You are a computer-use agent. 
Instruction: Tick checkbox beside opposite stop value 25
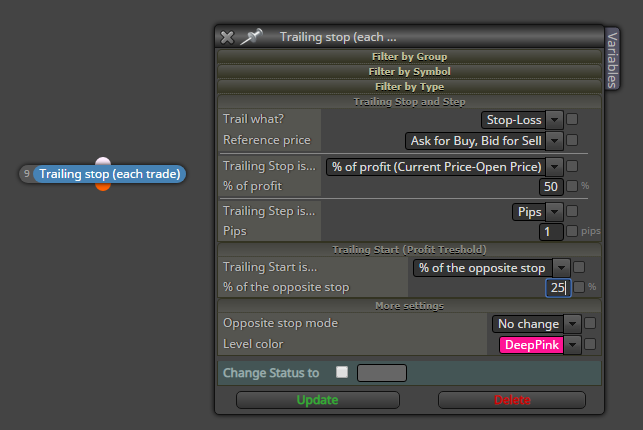click(579, 287)
